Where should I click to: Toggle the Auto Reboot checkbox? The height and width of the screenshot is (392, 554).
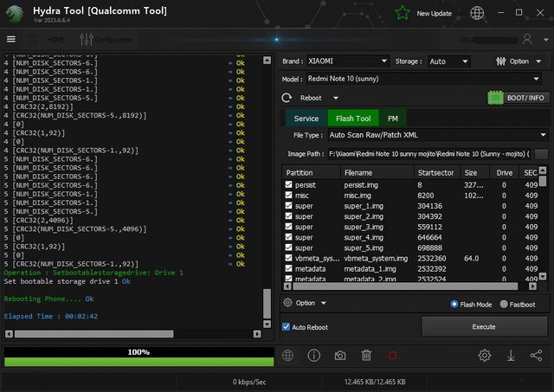[x=287, y=327]
